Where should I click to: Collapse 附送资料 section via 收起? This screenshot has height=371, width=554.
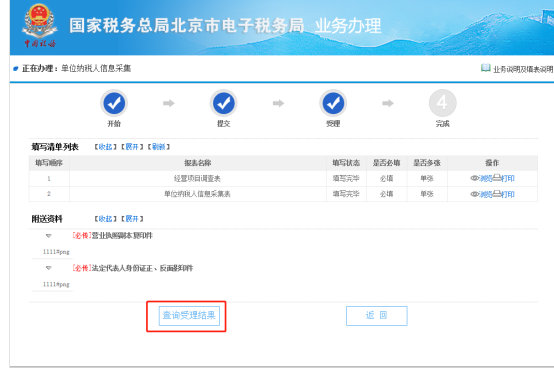105,219
